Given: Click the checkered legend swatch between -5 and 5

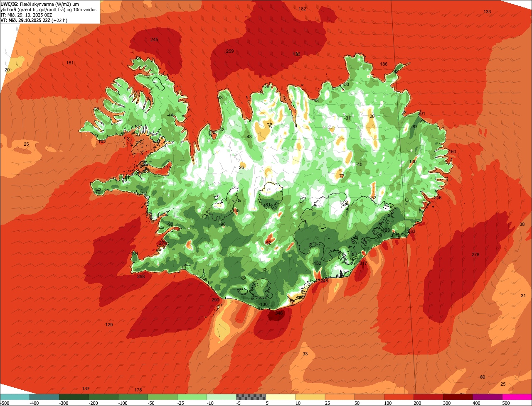Looking at the screenshot, I should click(251, 397).
